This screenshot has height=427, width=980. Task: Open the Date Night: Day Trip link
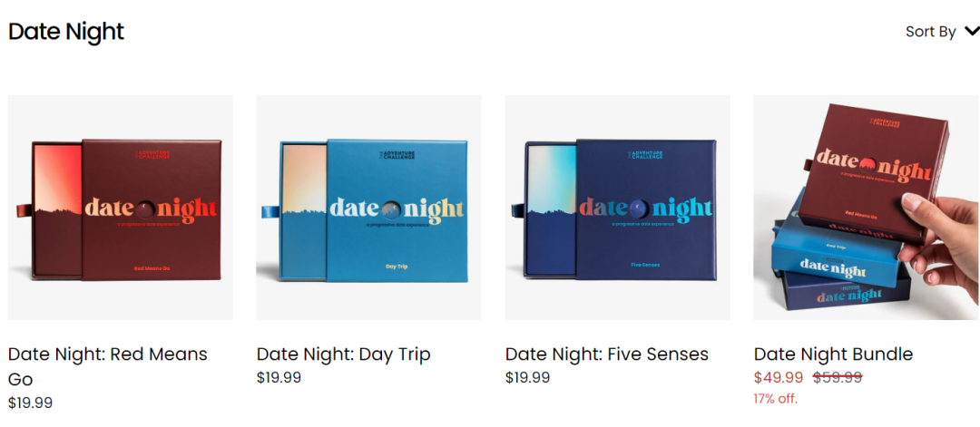(x=343, y=354)
